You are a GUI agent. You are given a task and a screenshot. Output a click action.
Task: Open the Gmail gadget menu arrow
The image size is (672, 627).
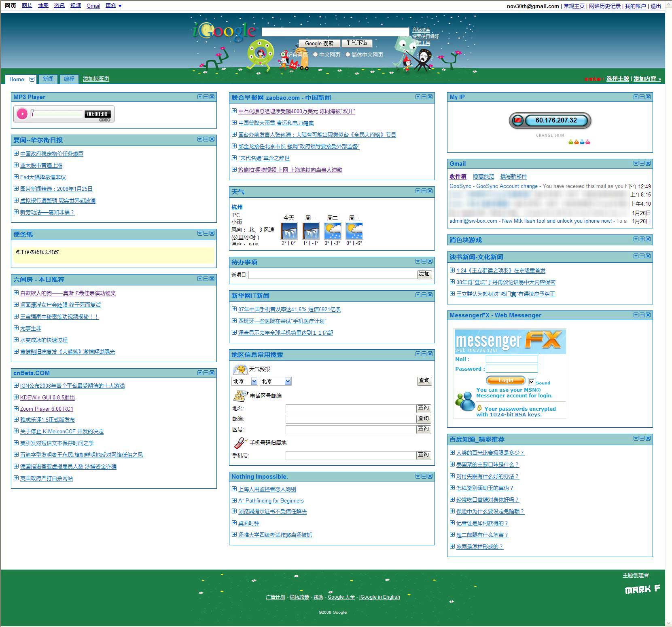point(636,163)
